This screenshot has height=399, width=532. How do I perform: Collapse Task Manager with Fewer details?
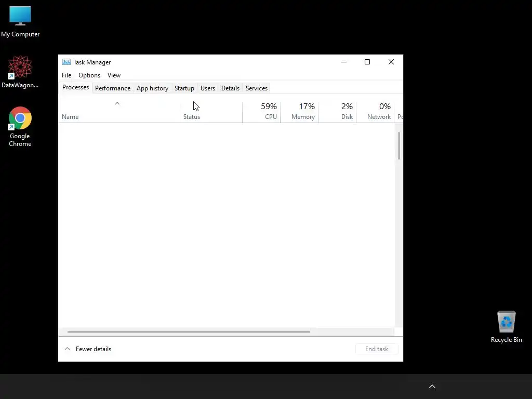[88, 349]
